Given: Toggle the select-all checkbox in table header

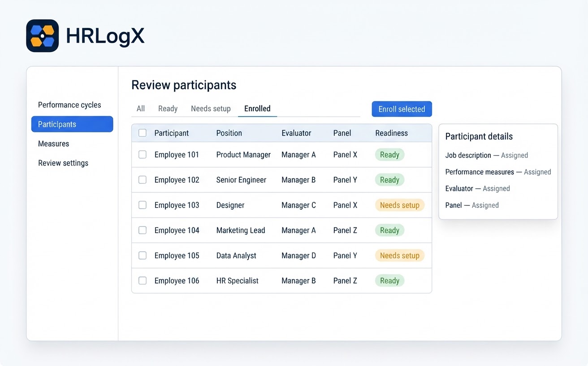Looking at the screenshot, I should 143,133.
